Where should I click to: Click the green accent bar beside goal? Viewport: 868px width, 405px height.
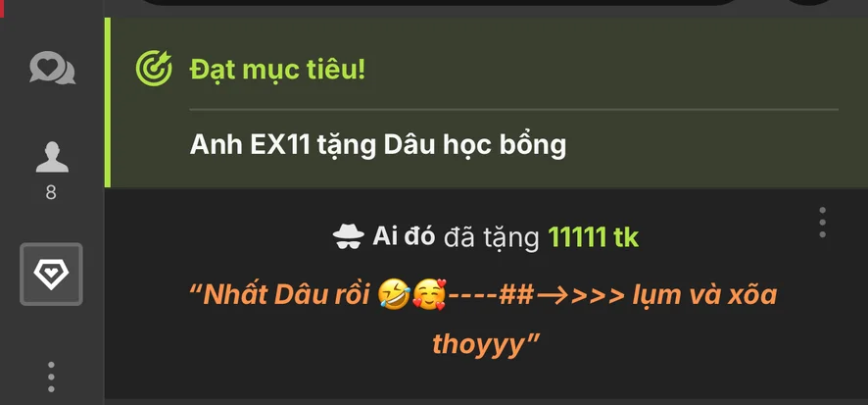[x=108, y=103]
